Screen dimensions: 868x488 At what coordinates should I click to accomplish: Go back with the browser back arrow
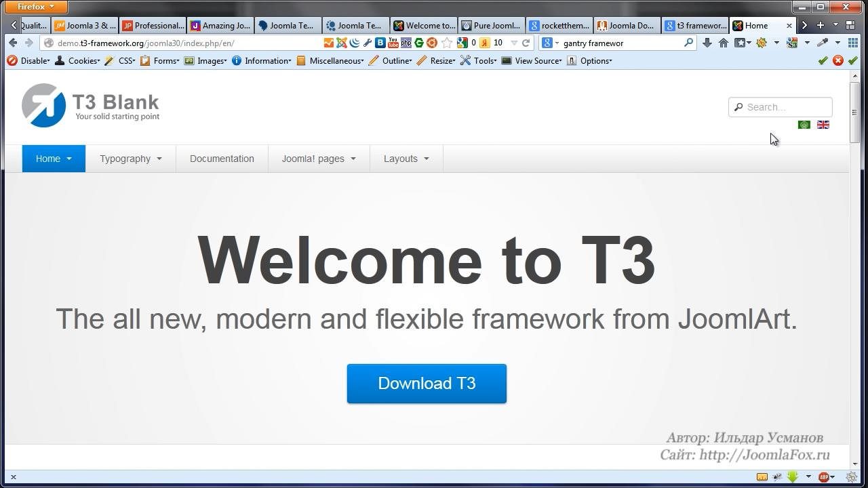click(x=13, y=43)
